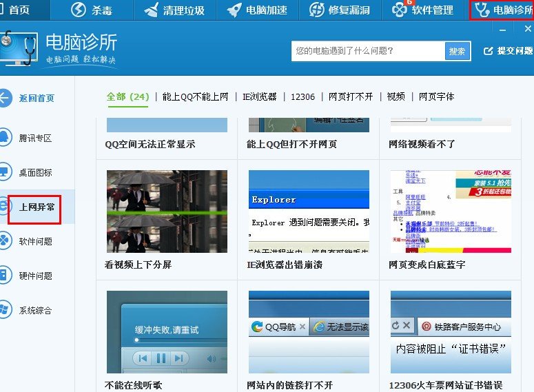The width and height of the screenshot is (534, 392).
Task: Click the 修复漏洞 repair icon
Action: tap(316, 10)
